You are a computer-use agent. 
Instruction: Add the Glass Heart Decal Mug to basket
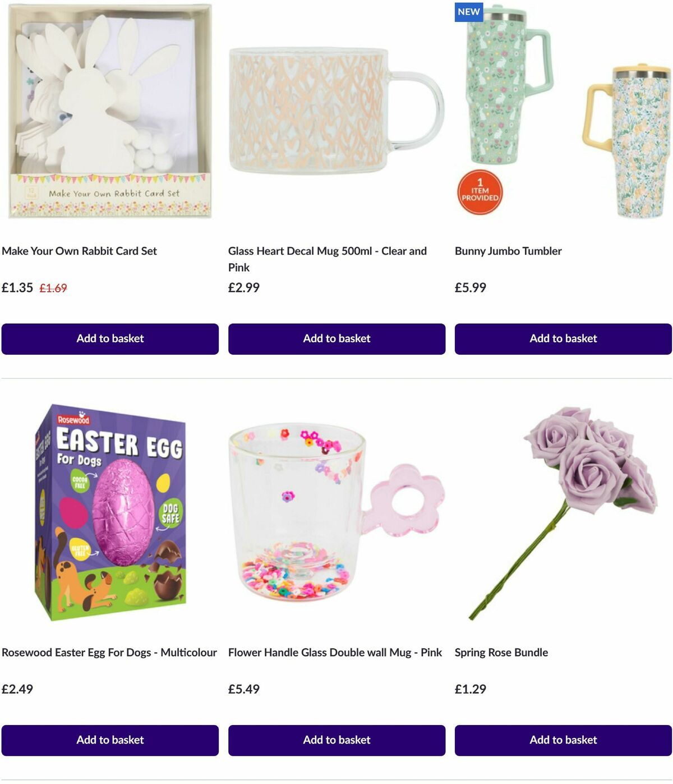336,339
